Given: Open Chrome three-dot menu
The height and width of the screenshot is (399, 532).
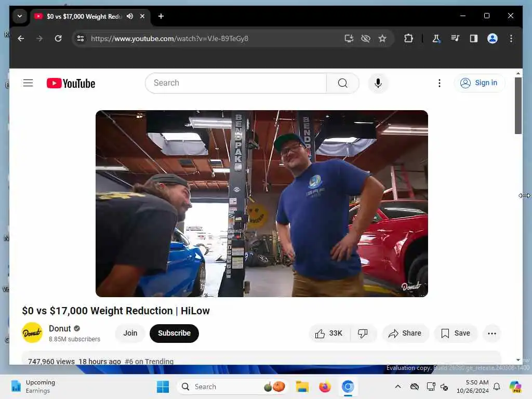Looking at the screenshot, I should pyautogui.click(x=511, y=38).
